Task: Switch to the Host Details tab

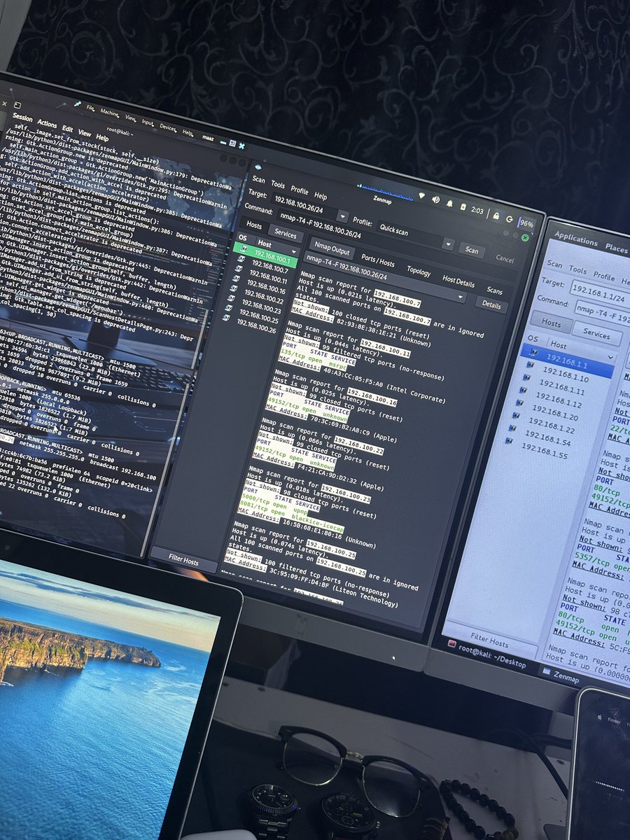Action: pyautogui.click(x=458, y=283)
